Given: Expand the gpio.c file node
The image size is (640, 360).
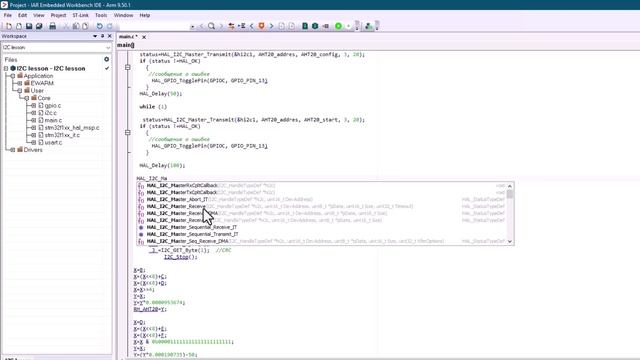Looking at the screenshot, I should tap(33, 105).
